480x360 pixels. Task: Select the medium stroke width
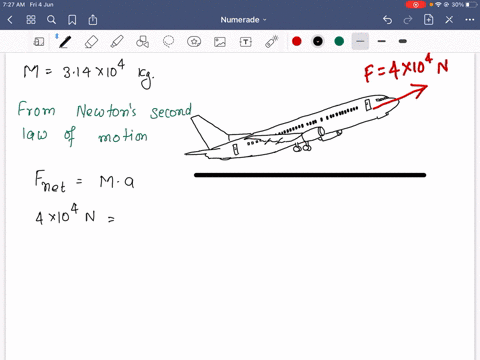point(382,41)
